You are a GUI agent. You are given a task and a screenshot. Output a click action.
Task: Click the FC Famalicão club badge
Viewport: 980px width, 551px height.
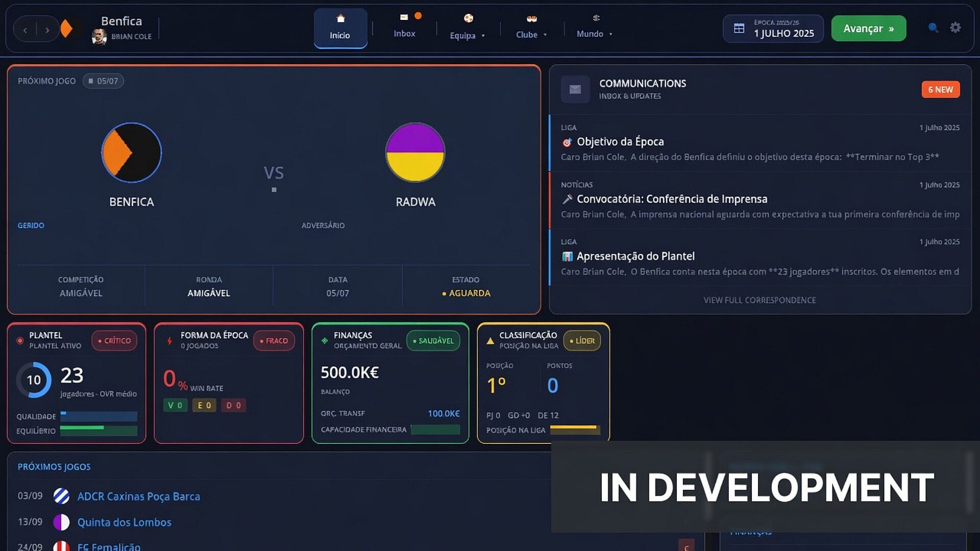[x=61, y=546]
